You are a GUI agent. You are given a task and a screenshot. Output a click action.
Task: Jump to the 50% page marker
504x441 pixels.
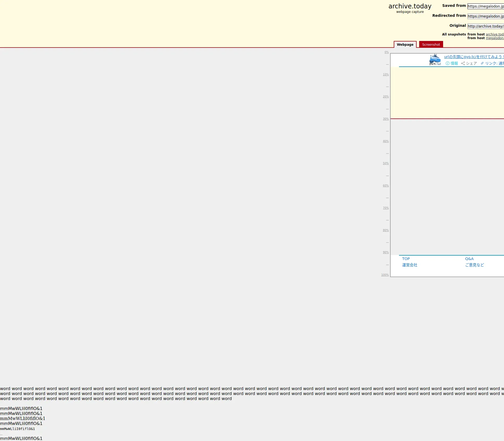[385, 163]
